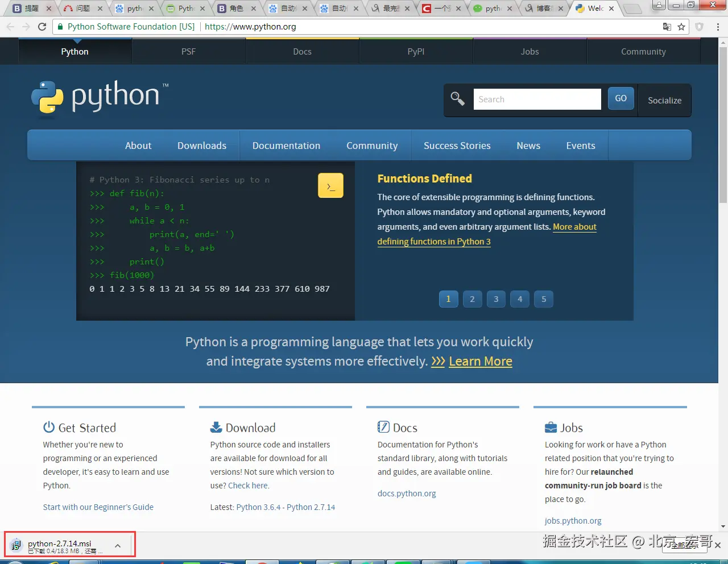Open the new tab button
Screen dimensions: 728x564
[x=632, y=9]
